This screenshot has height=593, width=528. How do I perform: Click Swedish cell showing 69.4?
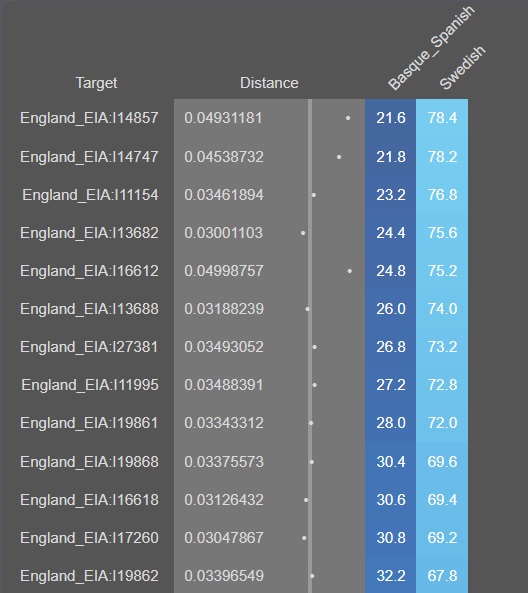[442, 500]
